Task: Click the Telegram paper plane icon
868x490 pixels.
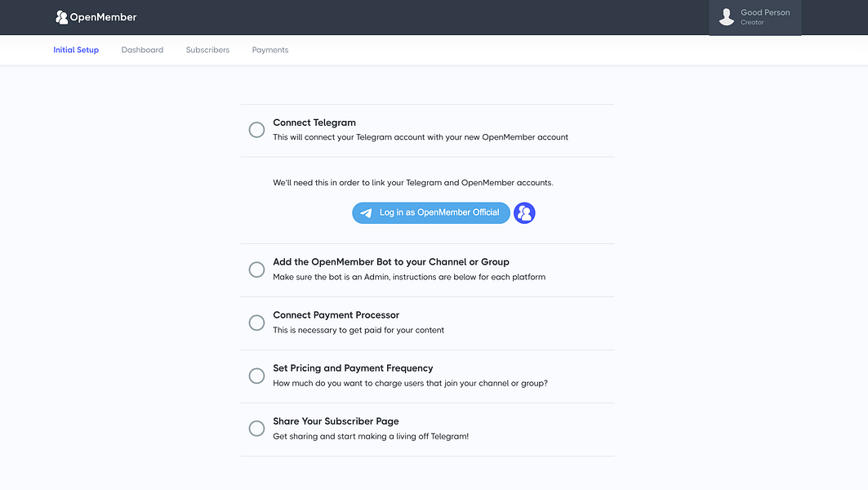Action: [x=366, y=213]
